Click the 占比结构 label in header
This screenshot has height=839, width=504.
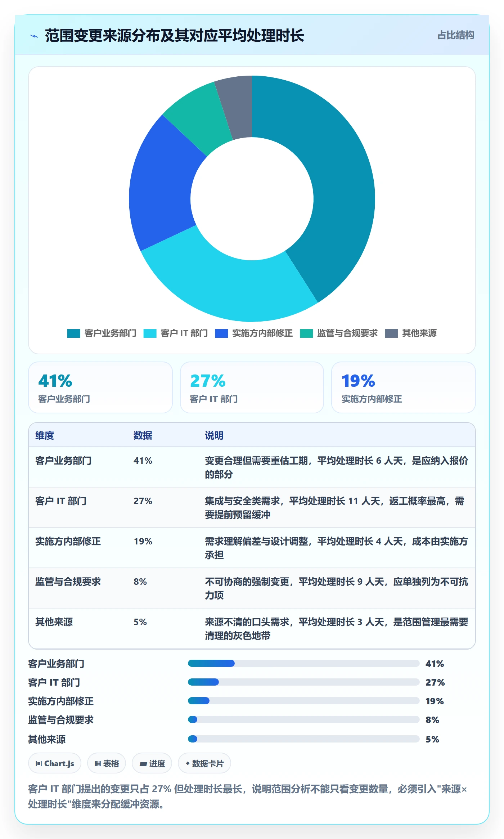point(456,35)
